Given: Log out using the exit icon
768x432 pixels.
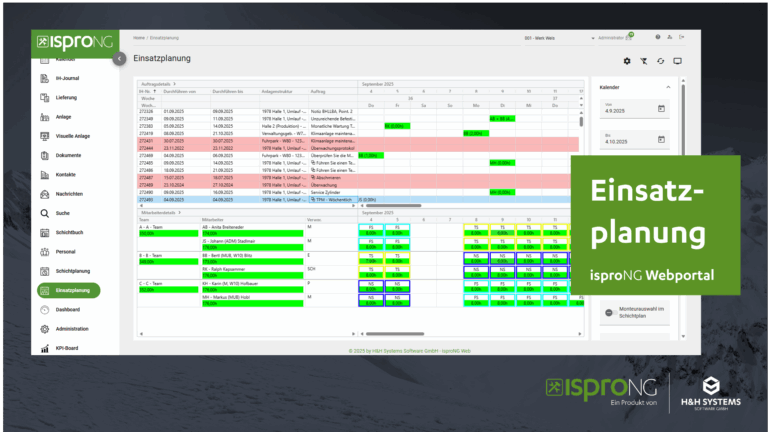Looking at the screenshot, I should pos(681,37).
